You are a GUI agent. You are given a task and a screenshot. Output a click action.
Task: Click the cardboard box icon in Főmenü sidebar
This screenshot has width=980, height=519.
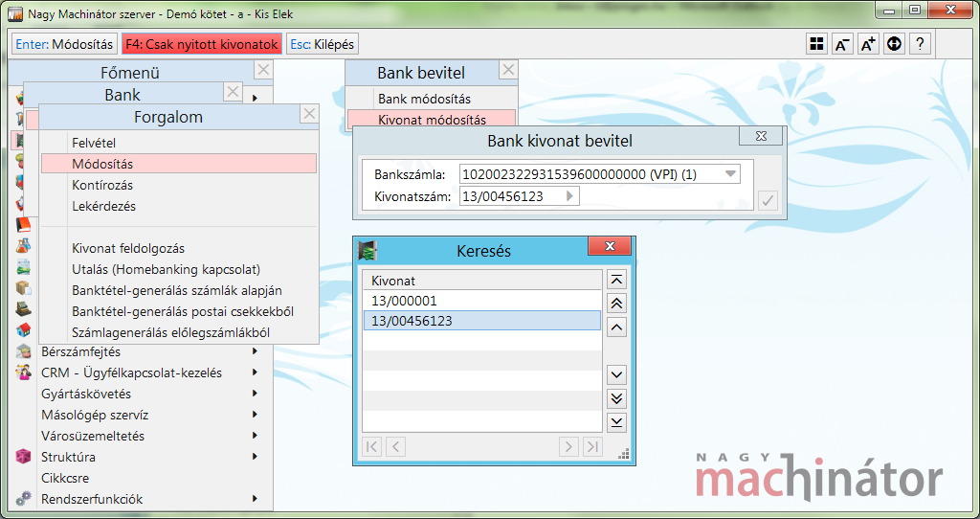click(23, 287)
